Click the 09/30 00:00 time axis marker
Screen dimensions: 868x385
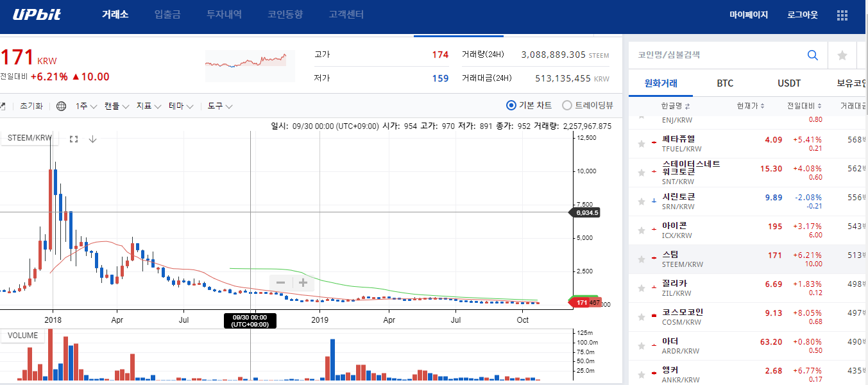coord(250,321)
